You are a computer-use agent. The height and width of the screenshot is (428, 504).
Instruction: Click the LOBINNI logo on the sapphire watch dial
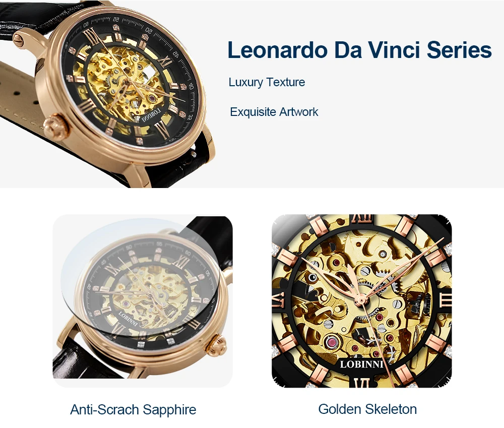coord(128,319)
